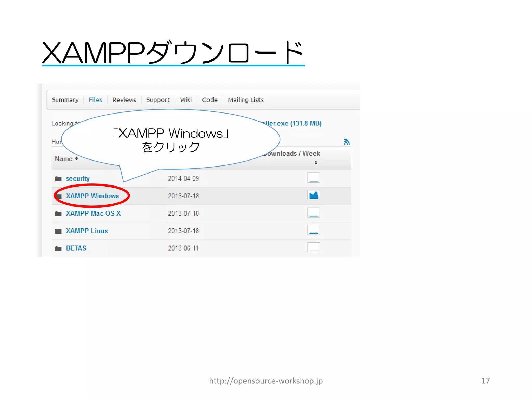
Task: Click the folder icon beside BETAS
Action: coord(58,248)
